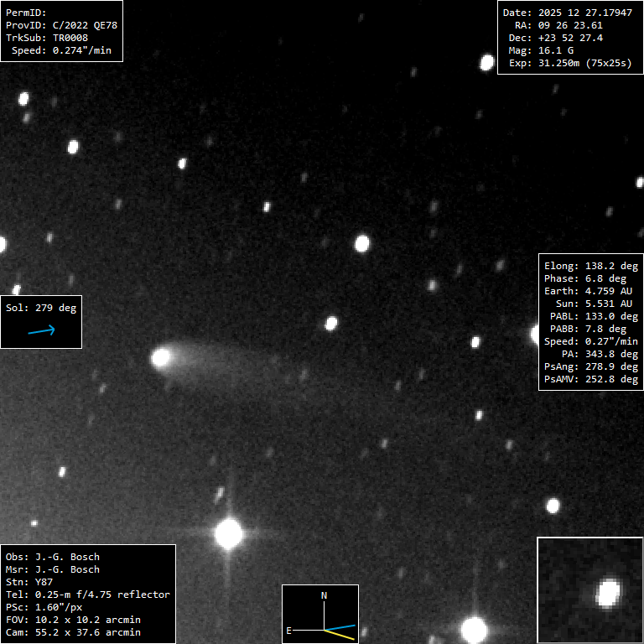Click the TrkSub TR0008 entry
This screenshot has height=644, width=644.
[47, 38]
